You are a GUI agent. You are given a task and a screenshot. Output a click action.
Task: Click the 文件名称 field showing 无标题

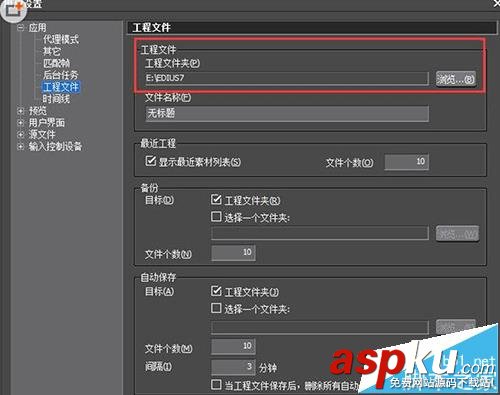click(x=287, y=113)
